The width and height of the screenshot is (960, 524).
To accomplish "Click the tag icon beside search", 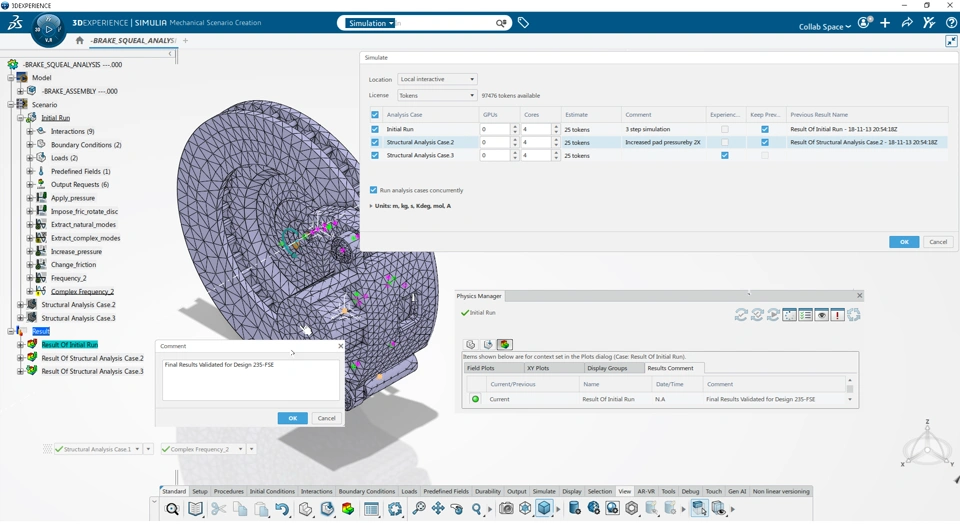I will 523,23.
